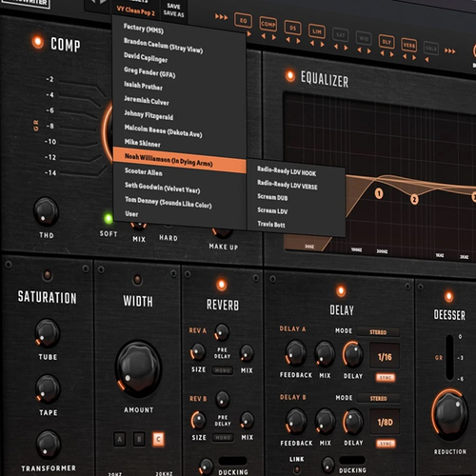
Task: Move DS module right in chain
Action: click(298, 41)
